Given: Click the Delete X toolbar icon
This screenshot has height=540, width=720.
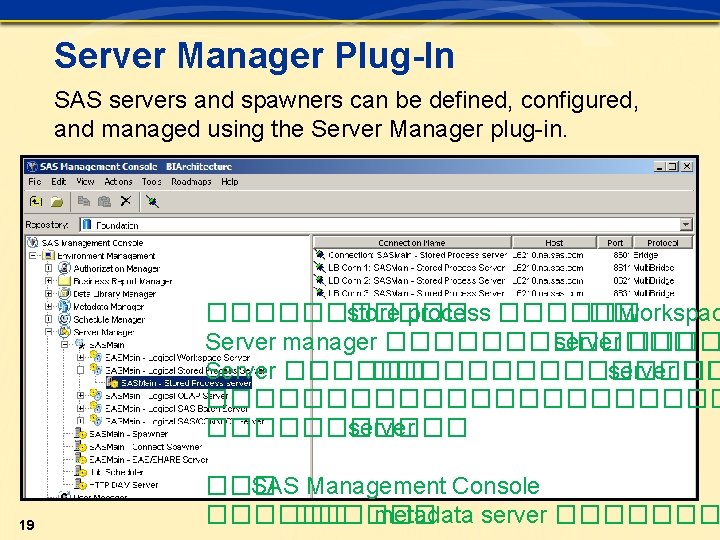Looking at the screenshot, I should [126, 201].
